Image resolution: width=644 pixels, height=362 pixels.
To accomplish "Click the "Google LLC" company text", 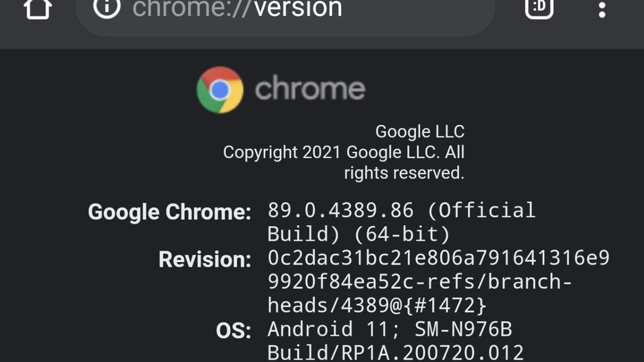I will 420,132.
